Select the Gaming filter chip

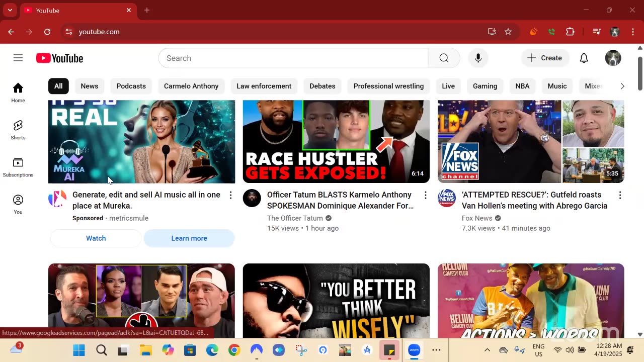click(x=485, y=86)
